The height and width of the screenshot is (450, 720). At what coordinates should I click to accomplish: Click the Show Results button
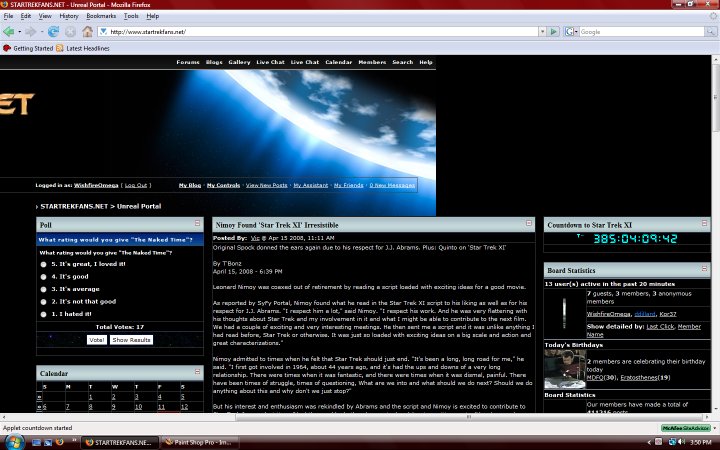tap(131, 340)
